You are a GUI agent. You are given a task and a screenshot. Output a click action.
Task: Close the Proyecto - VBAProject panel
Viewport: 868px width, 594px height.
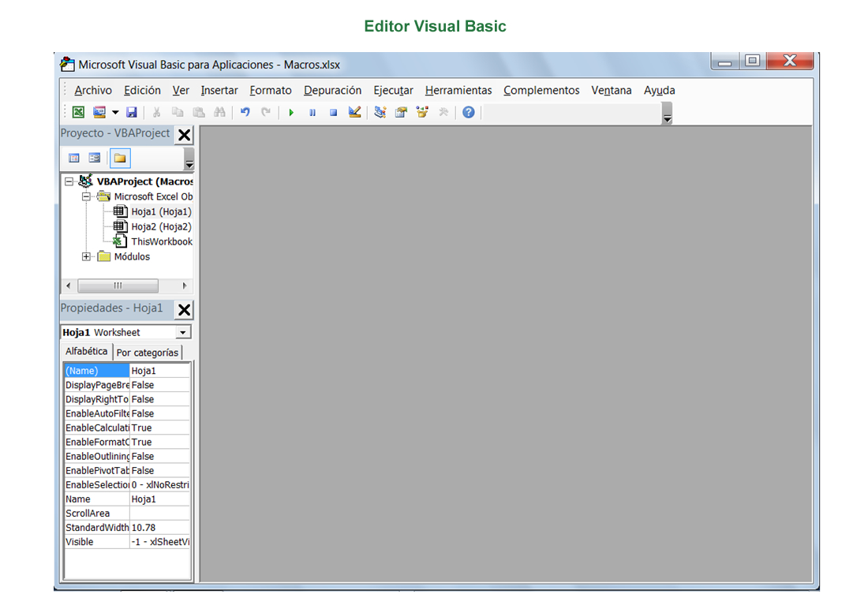tap(185, 135)
